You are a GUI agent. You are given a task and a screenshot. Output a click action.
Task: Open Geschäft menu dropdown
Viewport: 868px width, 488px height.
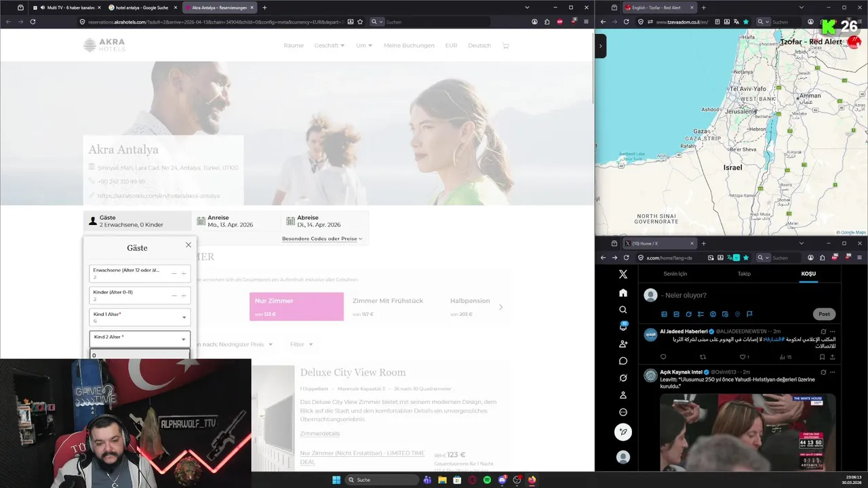[x=329, y=45]
